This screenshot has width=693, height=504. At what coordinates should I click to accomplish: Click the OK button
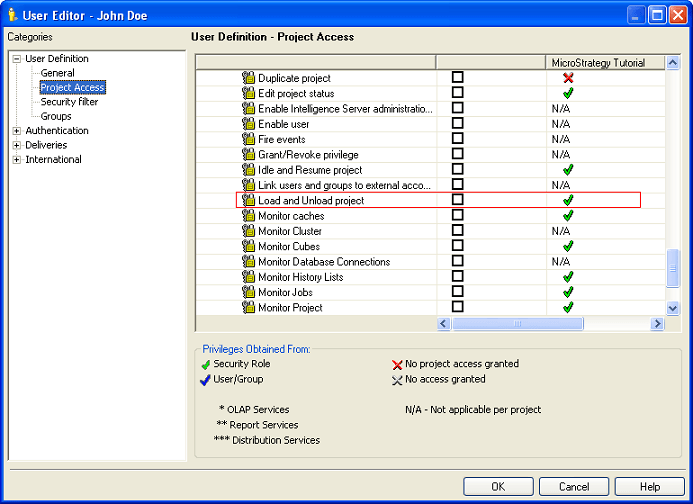click(x=498, y=486)
